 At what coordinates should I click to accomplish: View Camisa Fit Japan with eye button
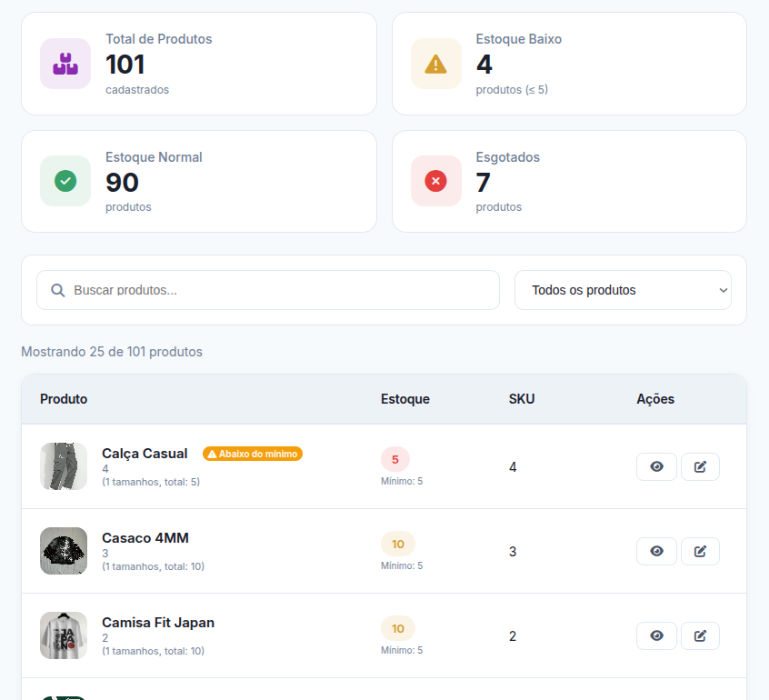coord(656,635)
